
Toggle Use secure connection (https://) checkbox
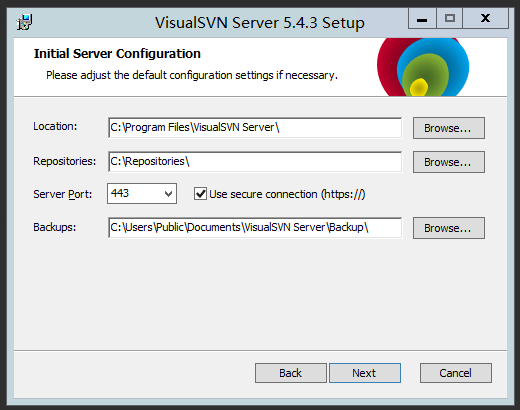coord(200,194)
